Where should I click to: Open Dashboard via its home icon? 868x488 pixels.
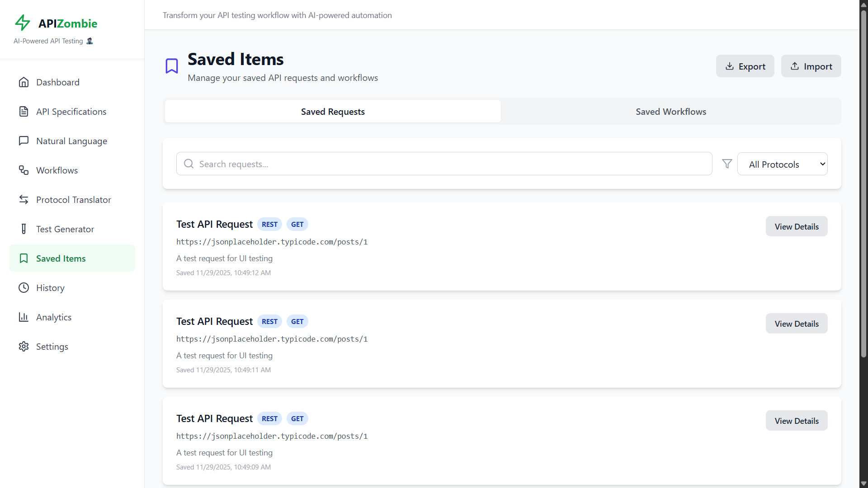pyautogui.click(x=24, y=82)
